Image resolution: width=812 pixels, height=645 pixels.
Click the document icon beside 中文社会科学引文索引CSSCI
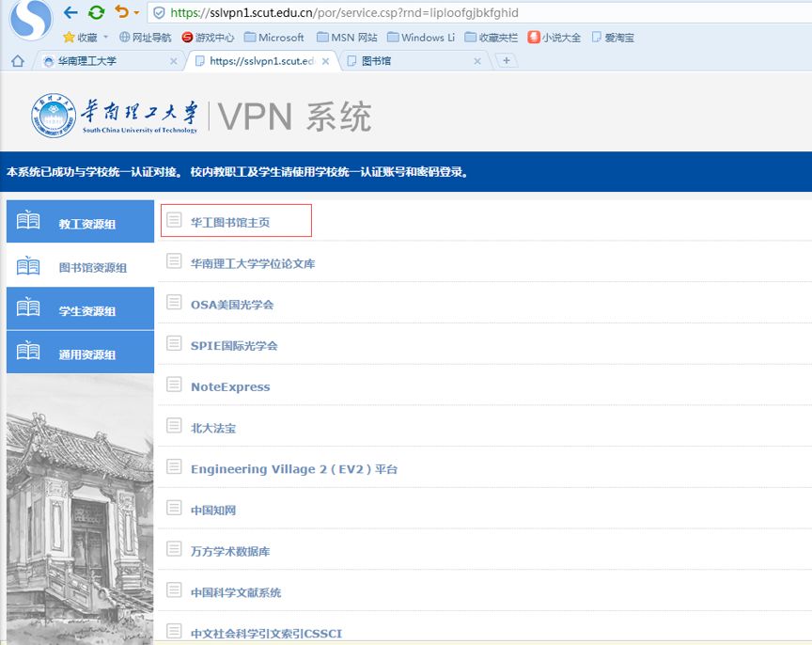pos(174,631)
